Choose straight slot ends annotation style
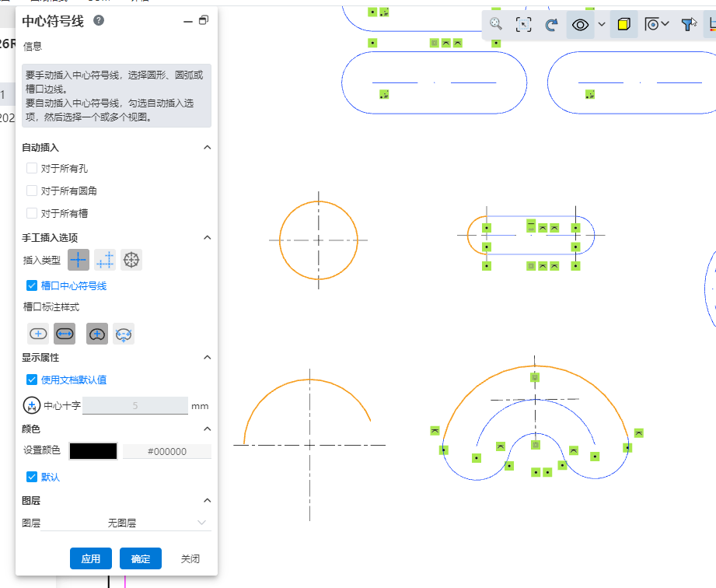Screen dimensions: 716x588 tap(65, 334)
